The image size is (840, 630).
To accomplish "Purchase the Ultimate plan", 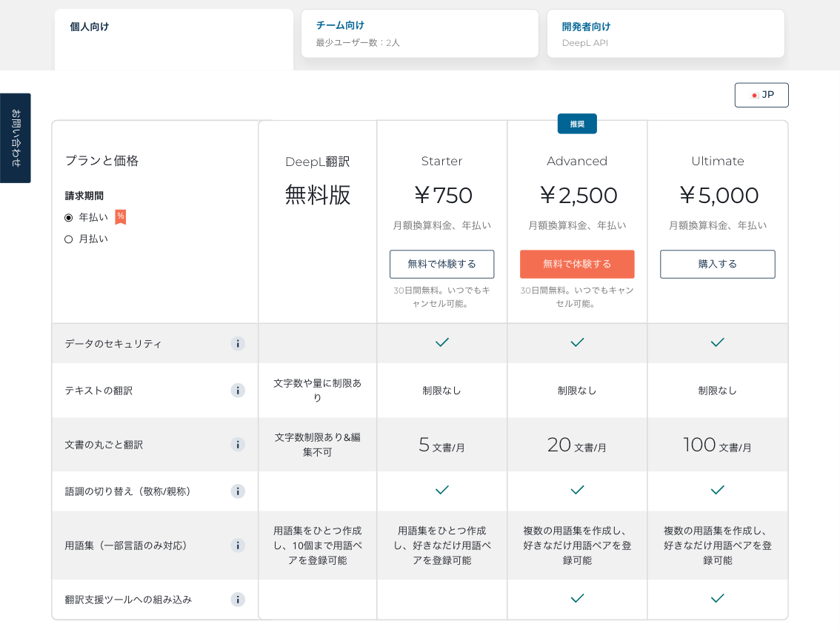I will point(717,264).
